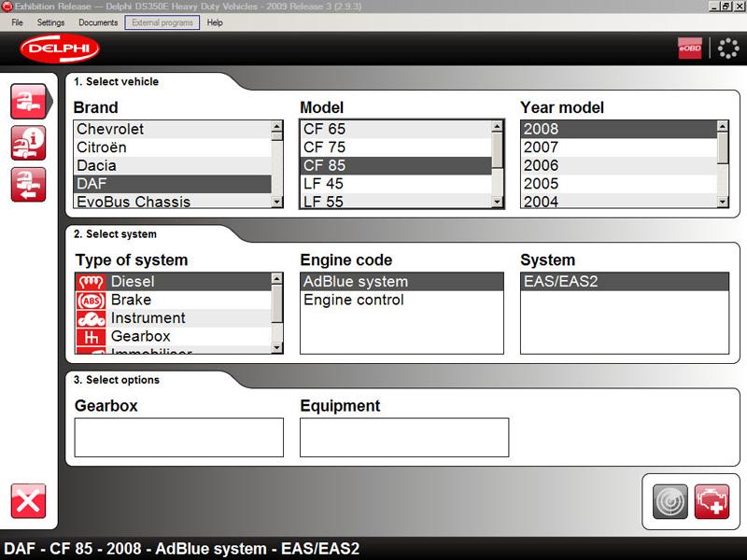Choose Gearbox as the type of system
Screen dimensions: 747x560
[174, 336]
